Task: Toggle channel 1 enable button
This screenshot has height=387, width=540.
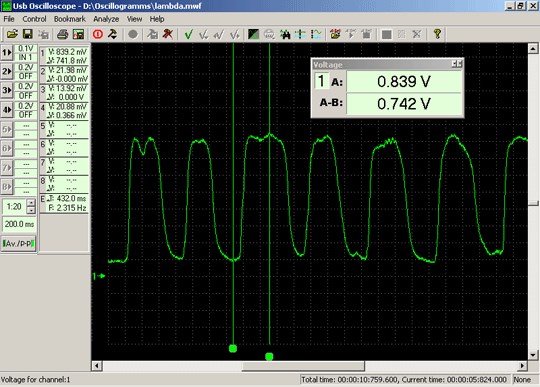Action: (x=7, y=53)
